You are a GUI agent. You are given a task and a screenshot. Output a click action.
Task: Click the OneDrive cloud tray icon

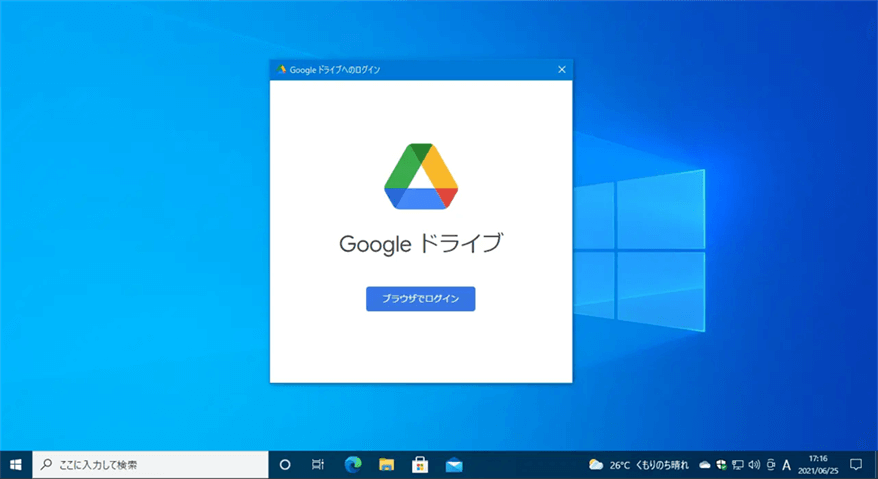click(705, 465)
